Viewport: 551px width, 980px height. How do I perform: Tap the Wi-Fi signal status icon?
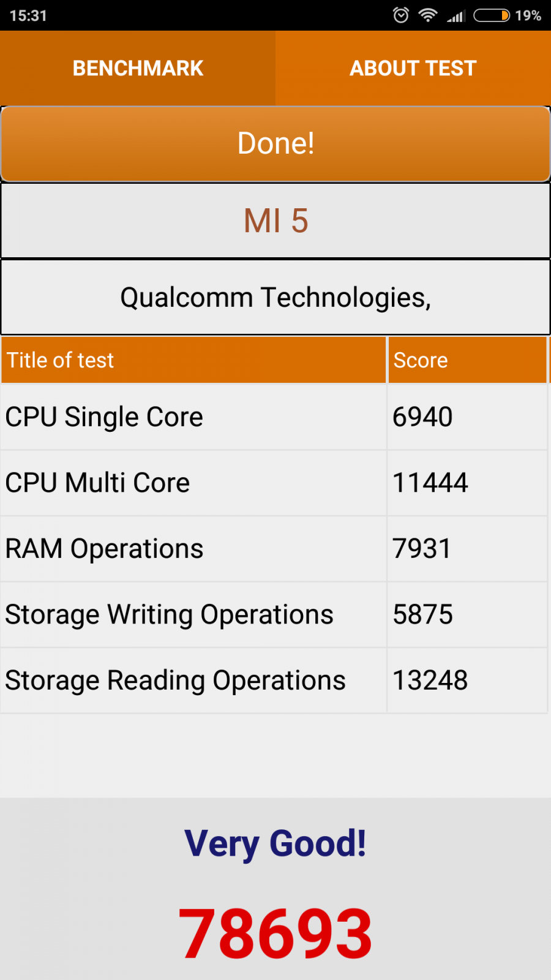[428, 15]
